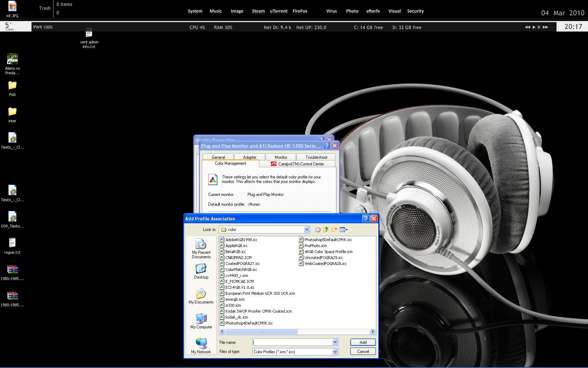Viewport: 588px width, 368px height.
Task: Open the FireFox launcher in top bar
Action: click(300, 11)
